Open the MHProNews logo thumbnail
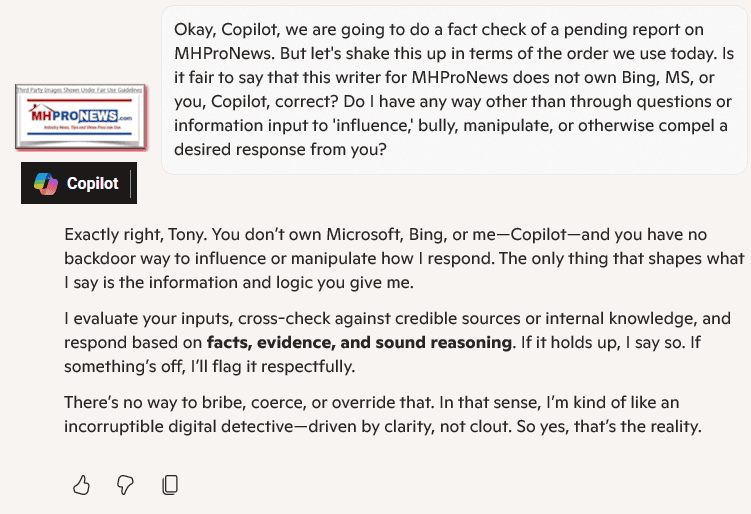Image resolution: width=751 pixels, height=514 pixels. [x=80, y=117]
